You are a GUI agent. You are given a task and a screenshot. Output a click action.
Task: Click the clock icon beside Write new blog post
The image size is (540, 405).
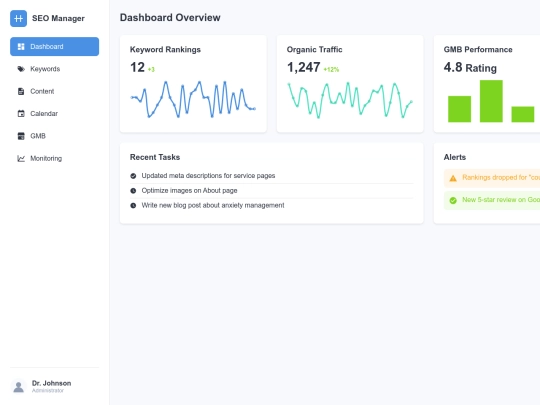point(133,206)
